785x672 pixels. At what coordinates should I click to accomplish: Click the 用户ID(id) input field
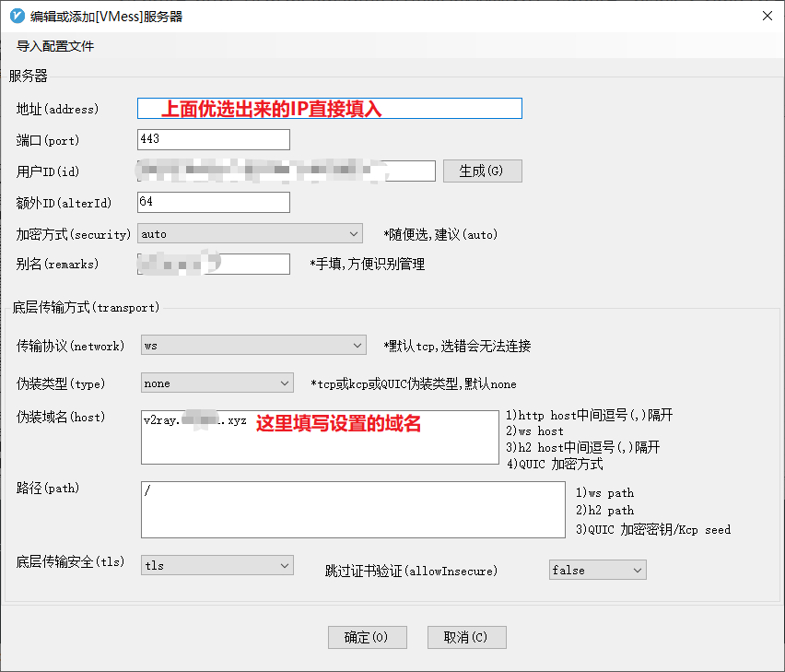(286, 171)
